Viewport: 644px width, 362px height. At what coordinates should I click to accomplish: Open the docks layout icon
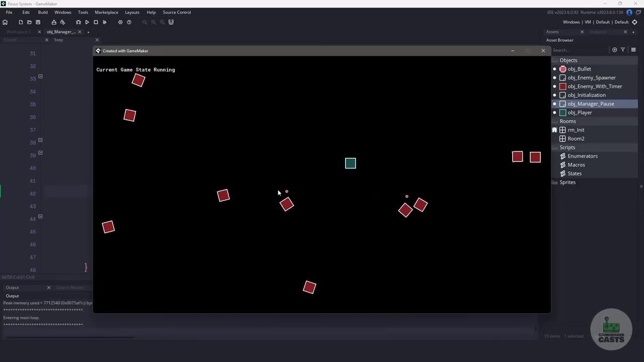coord(171,22)
